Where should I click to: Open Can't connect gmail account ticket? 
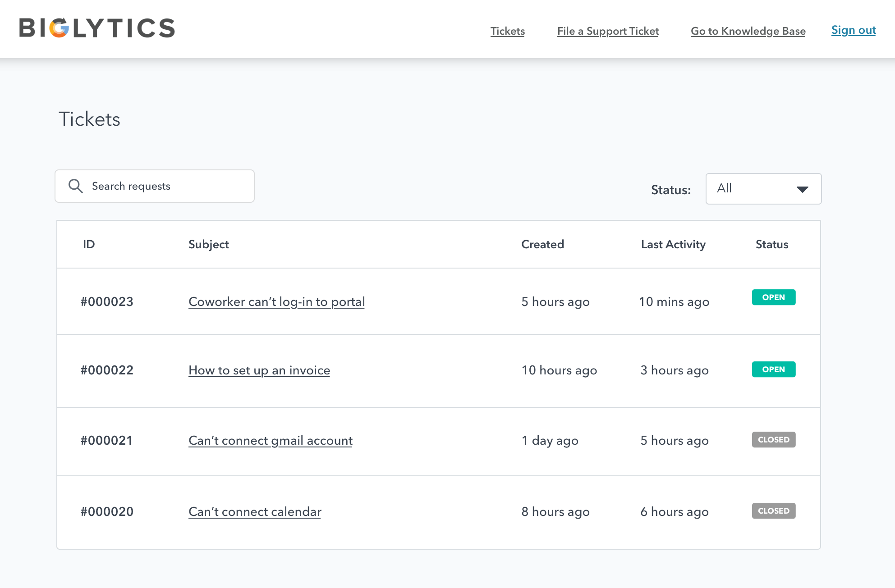coord(270,441)
